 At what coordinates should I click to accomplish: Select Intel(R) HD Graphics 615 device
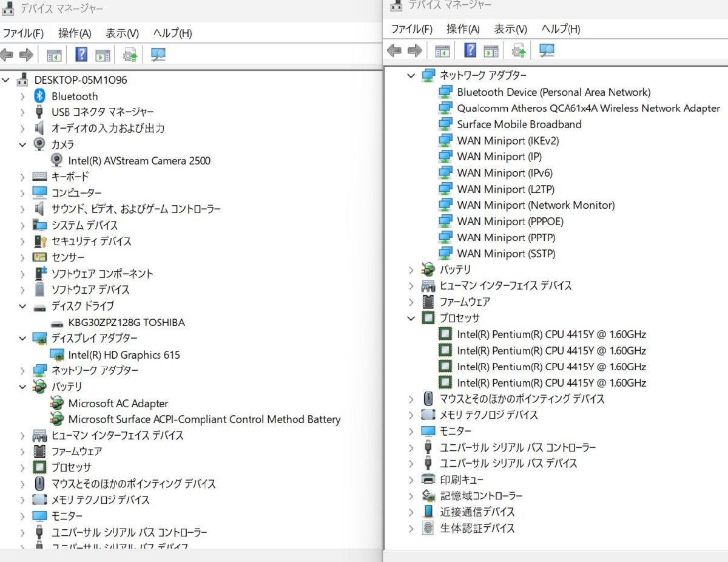tap(124, 354)
